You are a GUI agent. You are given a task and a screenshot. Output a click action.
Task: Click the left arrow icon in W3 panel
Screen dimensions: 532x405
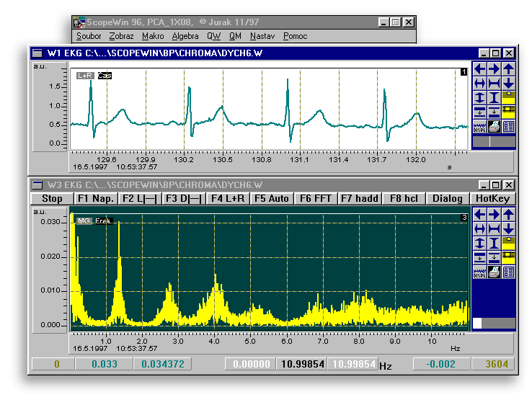(479, 215)
